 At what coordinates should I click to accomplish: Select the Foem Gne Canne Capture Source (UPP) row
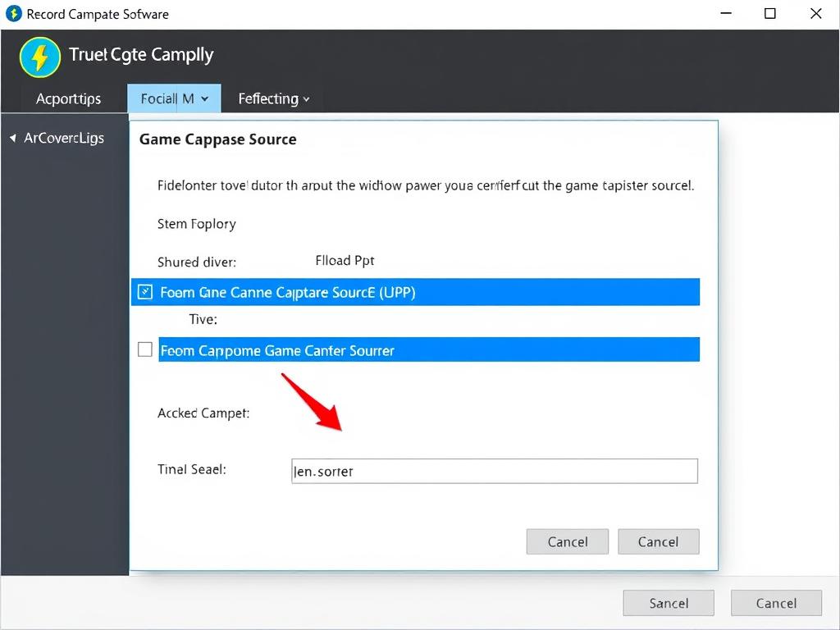point(415,292)
